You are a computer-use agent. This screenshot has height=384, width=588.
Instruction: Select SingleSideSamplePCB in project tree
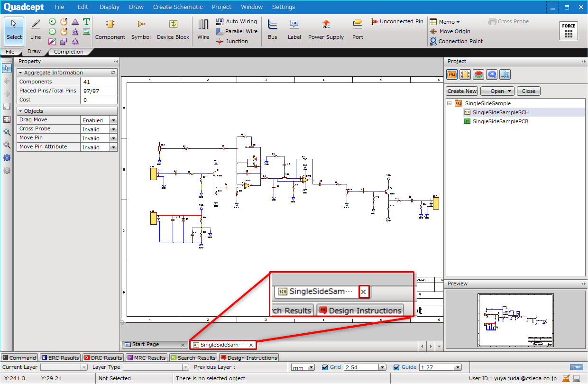pyautogui.click(x=500, y=121)
